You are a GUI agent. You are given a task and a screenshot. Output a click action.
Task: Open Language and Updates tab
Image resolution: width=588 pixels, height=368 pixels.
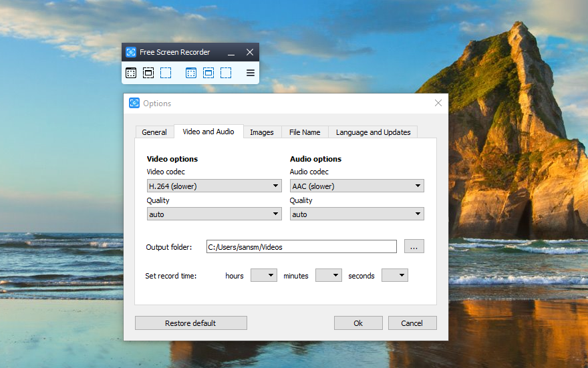click(x=373, y=132)
